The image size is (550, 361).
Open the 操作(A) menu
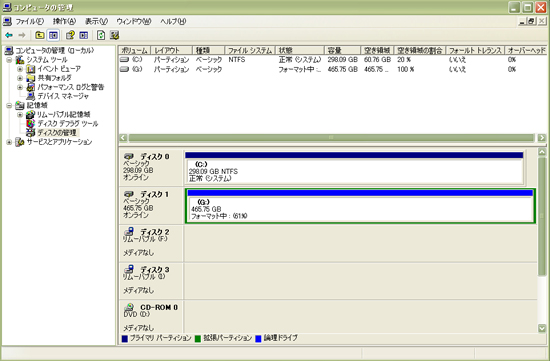point(64,21)
